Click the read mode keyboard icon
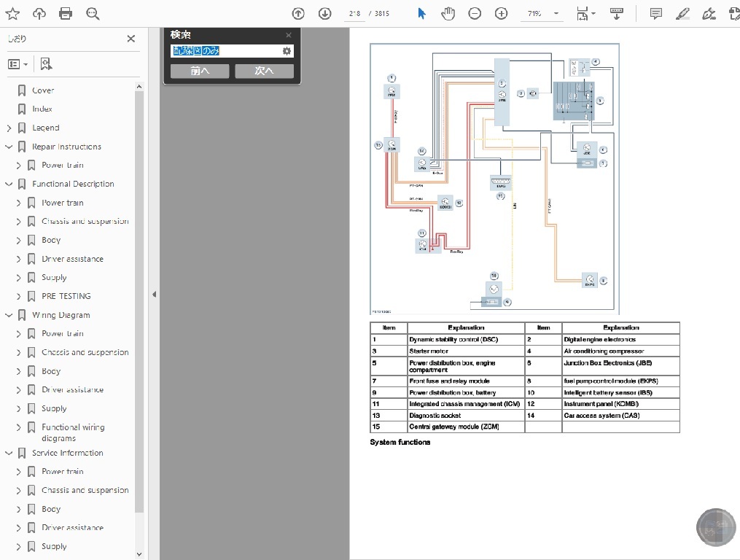740x560 pixels. tap(616, 14)
